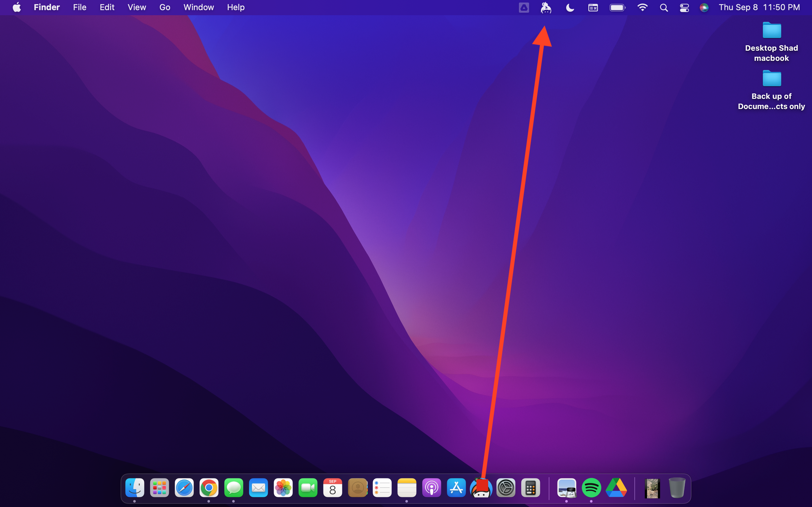This screenshot has width=812, height=507.
Task: Open the Calculator app
Action: point(531,488)
